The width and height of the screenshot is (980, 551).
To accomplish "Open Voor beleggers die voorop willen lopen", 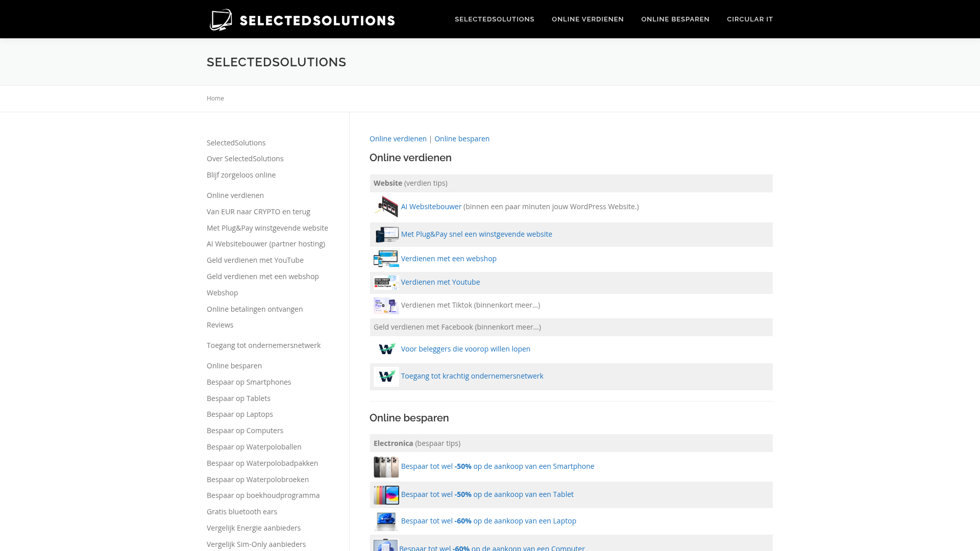I will [x=465, y=349].
